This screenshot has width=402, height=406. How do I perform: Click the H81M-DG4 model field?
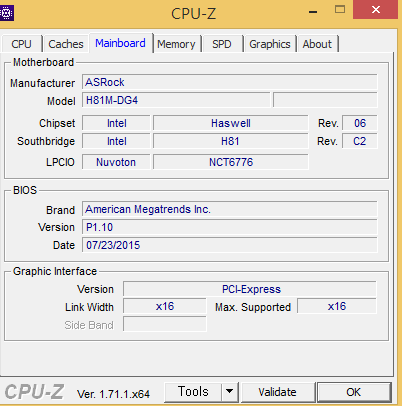pos(176,100)
